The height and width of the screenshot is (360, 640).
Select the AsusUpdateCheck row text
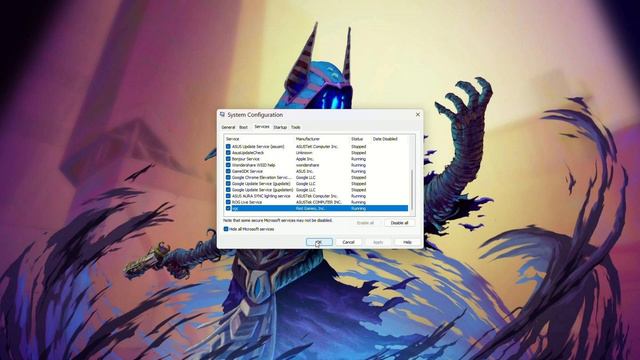coord(248,153)
